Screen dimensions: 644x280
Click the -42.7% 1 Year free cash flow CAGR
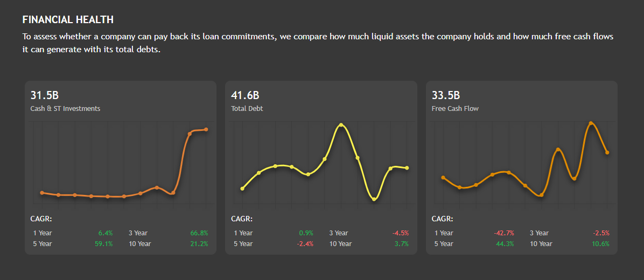504,233
